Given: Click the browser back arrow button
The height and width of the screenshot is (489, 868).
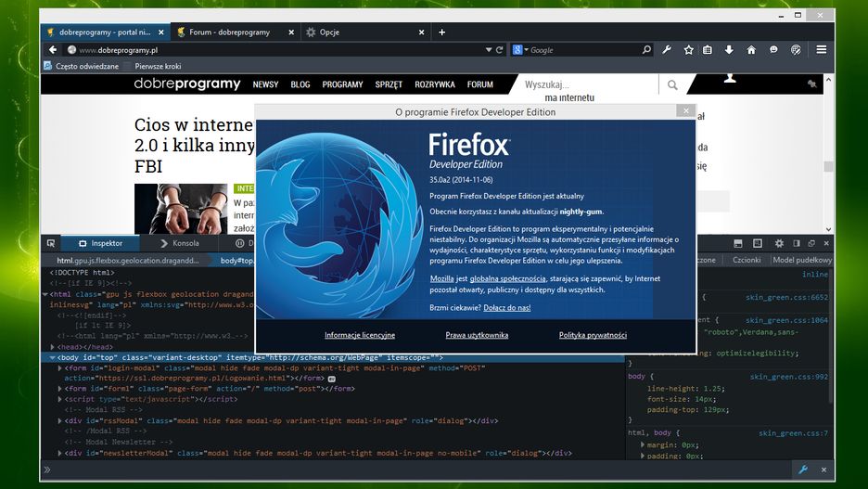Looking at the screenshot, I should click(53, 50).
